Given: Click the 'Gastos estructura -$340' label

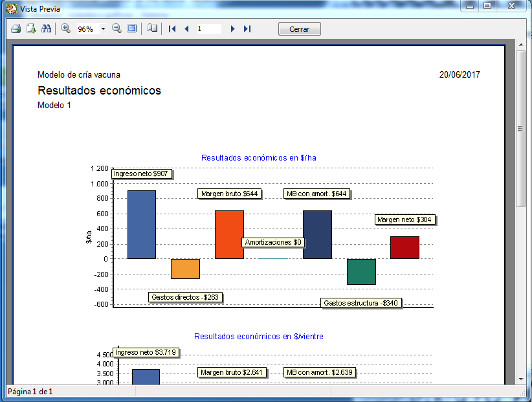Looking at the screenshot, I should 361,303.
